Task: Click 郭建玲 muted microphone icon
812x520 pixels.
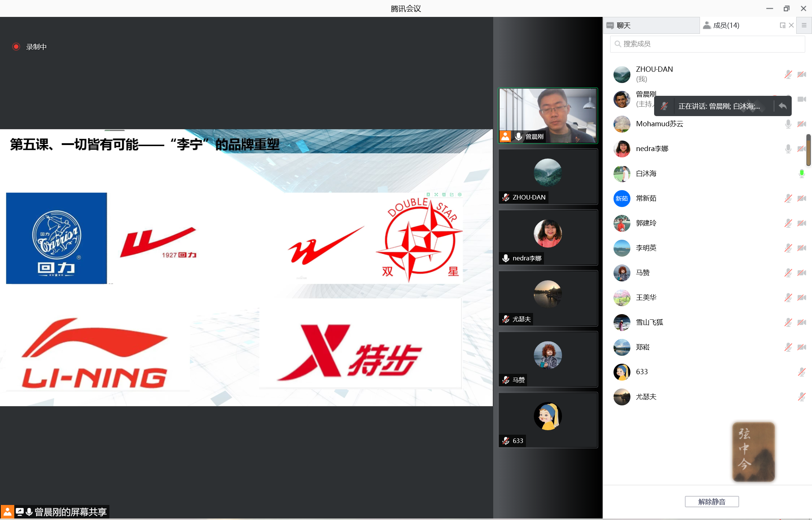Action: click(788, 223)
